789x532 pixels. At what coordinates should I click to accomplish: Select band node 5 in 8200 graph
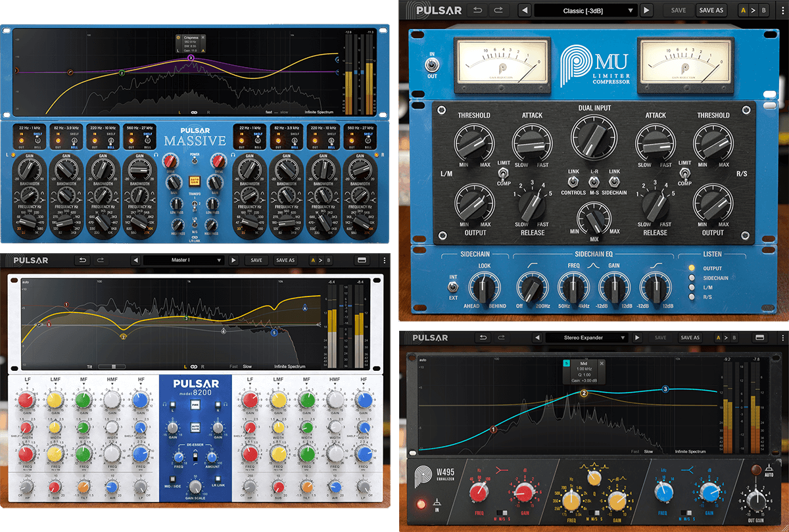point(274,333)
